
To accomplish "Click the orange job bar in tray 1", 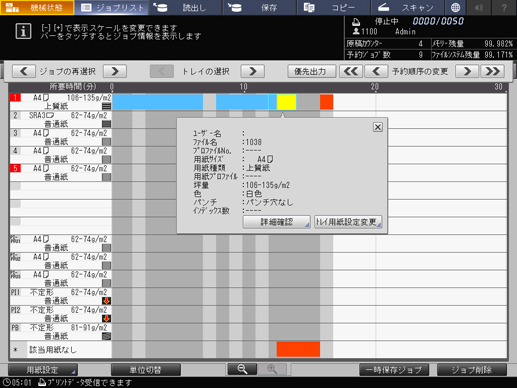I will [x=326, y=102].
